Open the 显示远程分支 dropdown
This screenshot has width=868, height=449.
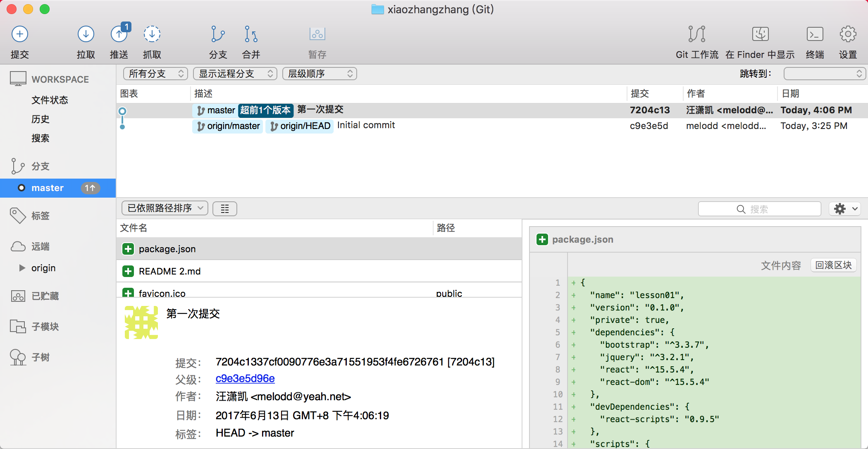[235, 74]
